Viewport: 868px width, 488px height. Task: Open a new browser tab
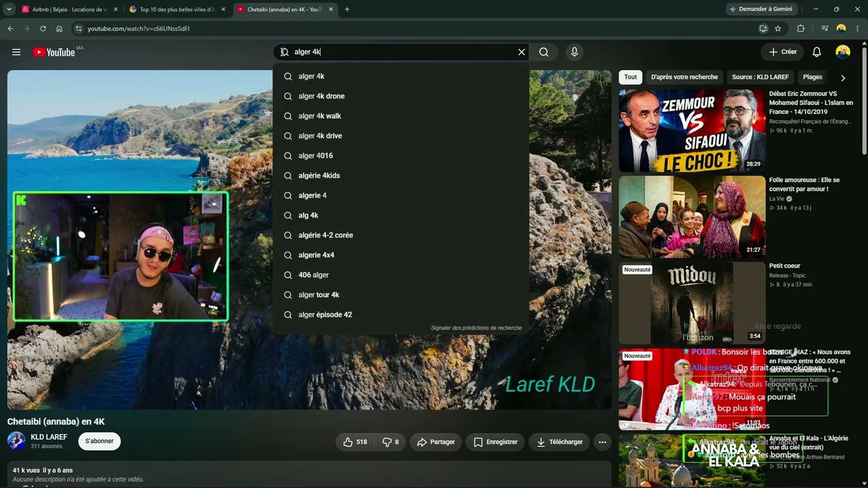click(x=347, y=9)
